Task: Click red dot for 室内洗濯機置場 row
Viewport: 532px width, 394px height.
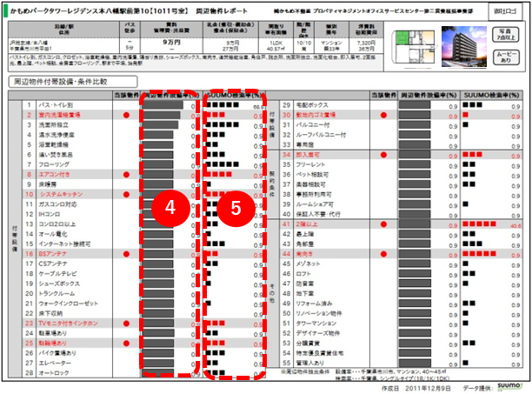Action: pos(126,115)
